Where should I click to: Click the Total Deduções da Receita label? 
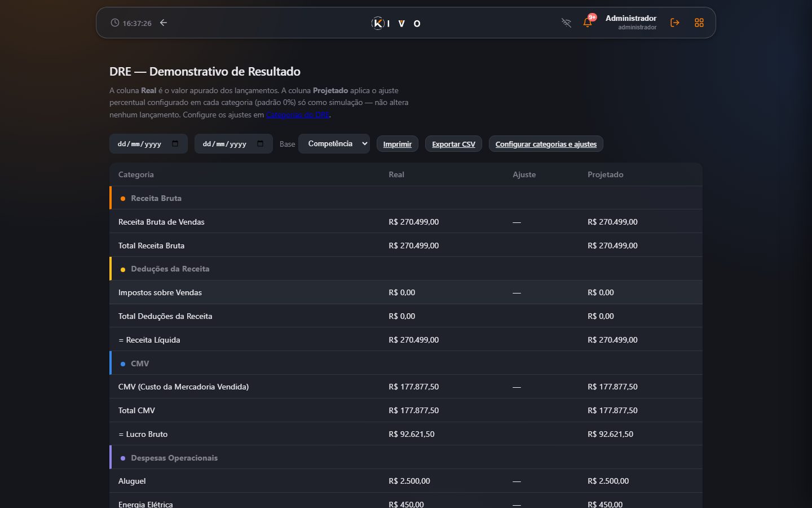click(x=165, y=316)
